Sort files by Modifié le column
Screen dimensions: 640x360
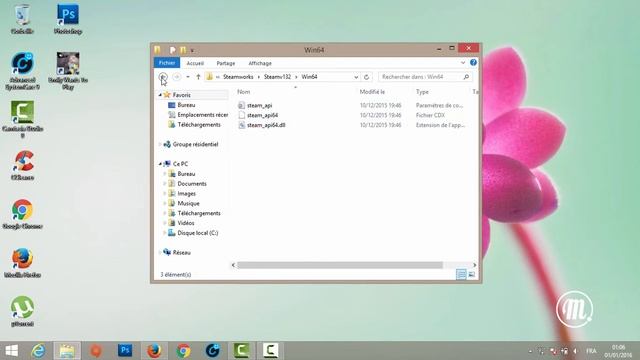pyautogui.click(x=372, y=92)
